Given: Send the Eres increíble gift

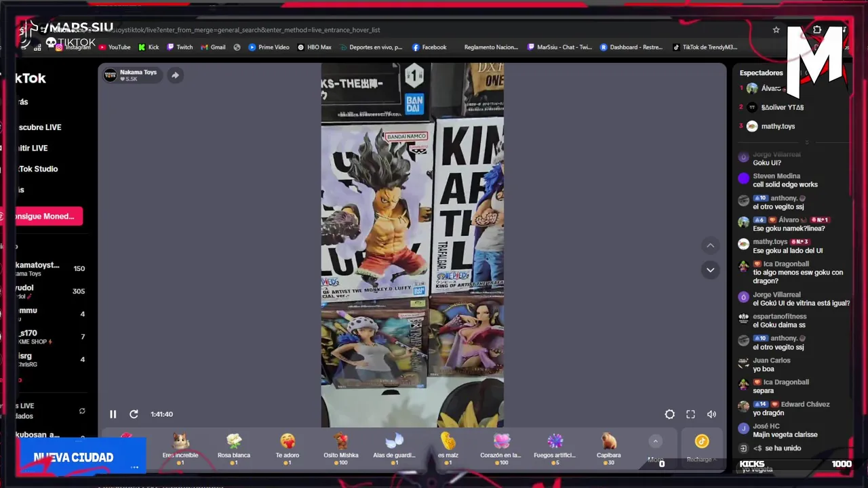Looking at the screenshot, I should click(180, 449).
